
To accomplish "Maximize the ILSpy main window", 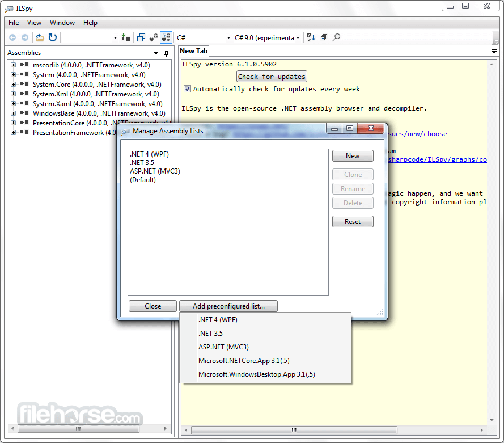I will coord(465,6).
